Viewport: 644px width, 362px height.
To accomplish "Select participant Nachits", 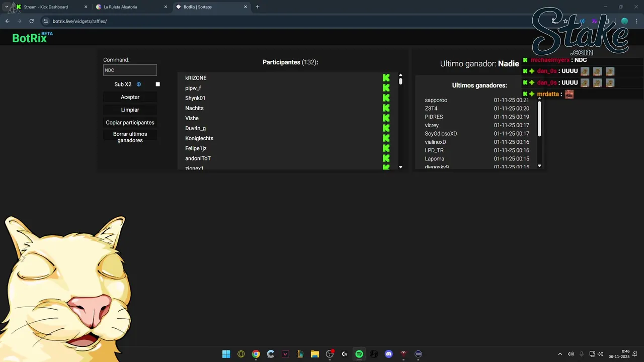I will (x=194, y=108).
